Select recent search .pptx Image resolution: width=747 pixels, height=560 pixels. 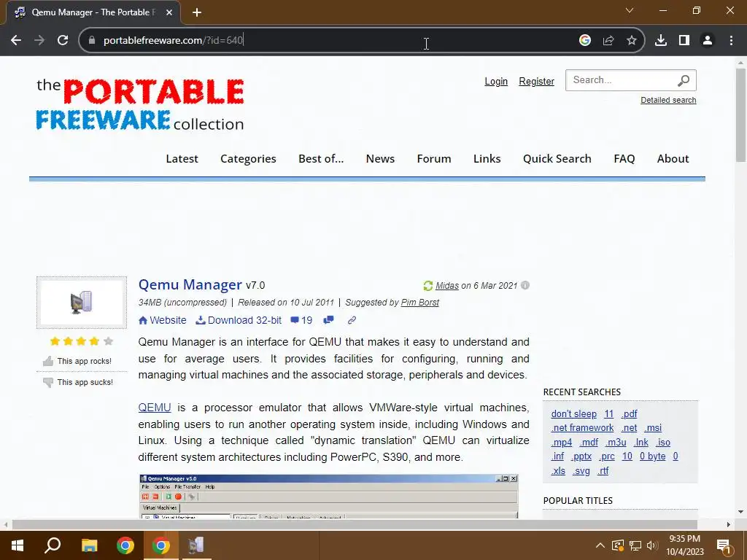(581, 456)
